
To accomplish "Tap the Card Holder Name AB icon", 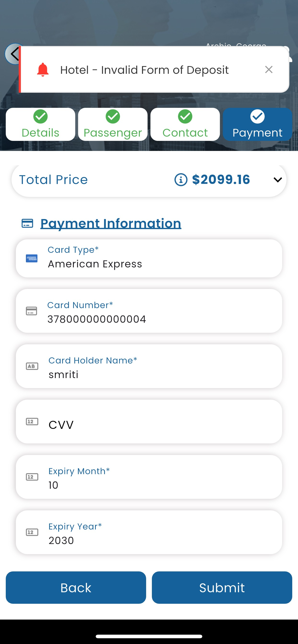I will pyautogui.click(x=32, y=366).
